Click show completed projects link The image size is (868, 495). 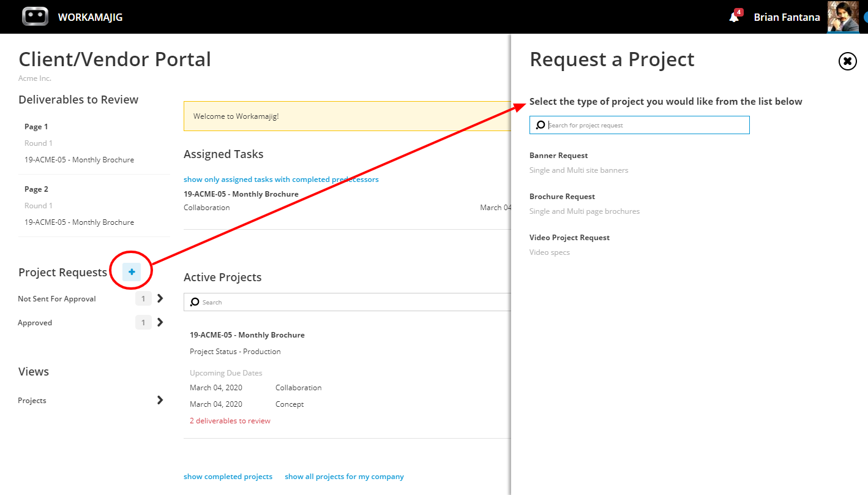coord(228,477)
